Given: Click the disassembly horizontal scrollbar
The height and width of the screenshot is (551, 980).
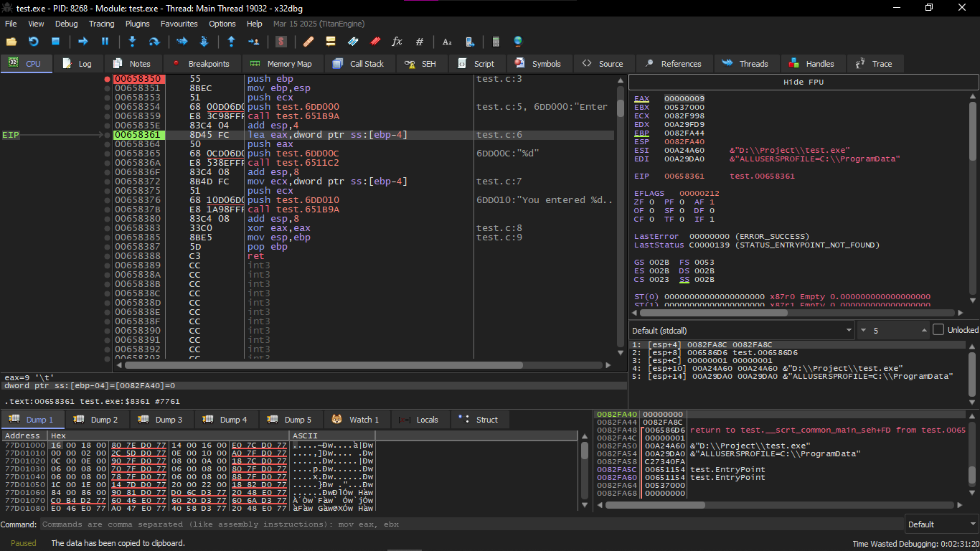Looking at the screenshot, I should pos(323,365).
